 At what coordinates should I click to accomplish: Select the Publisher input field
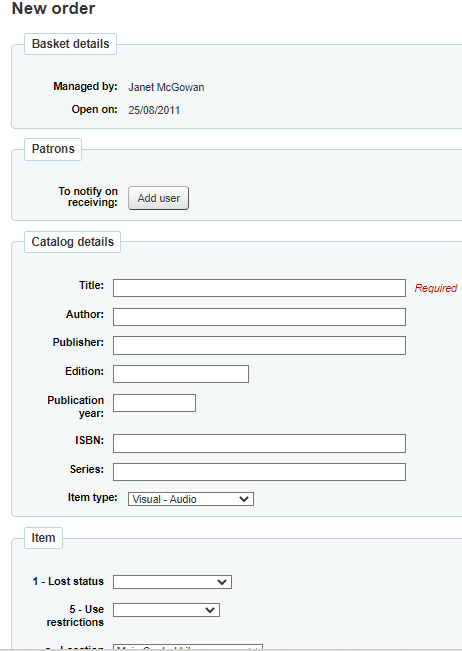point(259,345)
